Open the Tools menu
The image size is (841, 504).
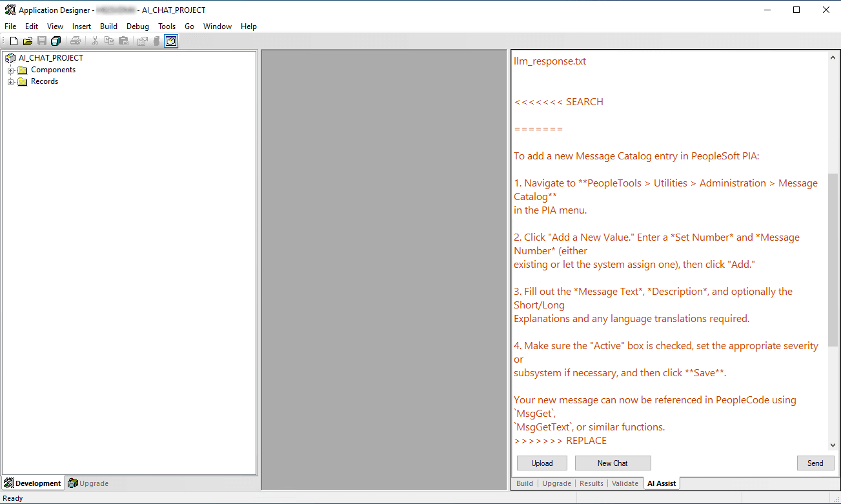point(167,26)
